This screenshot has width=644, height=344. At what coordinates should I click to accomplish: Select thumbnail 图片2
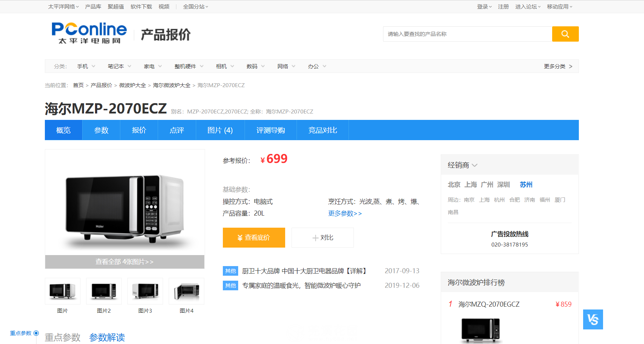pyautogui.click(x=104, y=291)
